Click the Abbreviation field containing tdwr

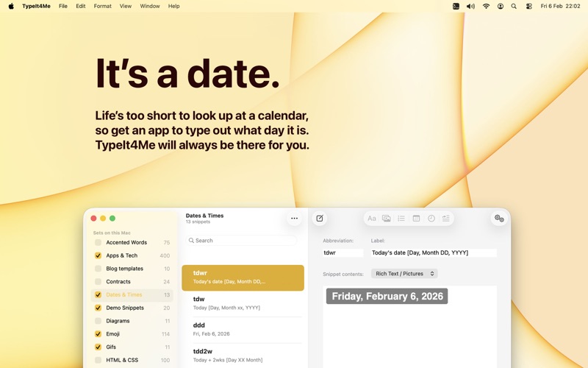coord(343,252)
